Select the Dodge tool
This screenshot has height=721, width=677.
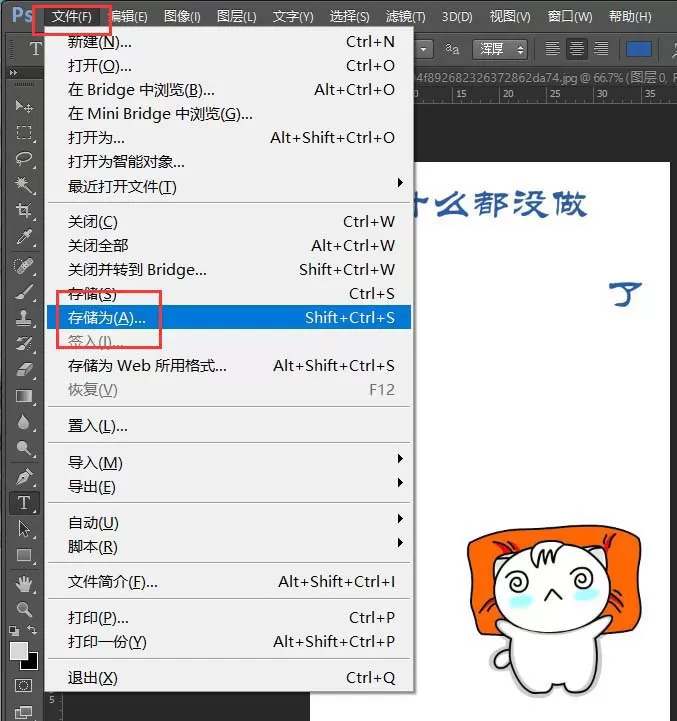click(23, 448)
